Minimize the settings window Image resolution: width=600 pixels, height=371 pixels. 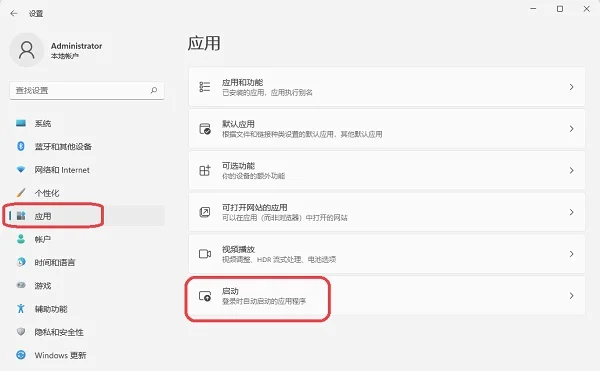tap(533, 9)
